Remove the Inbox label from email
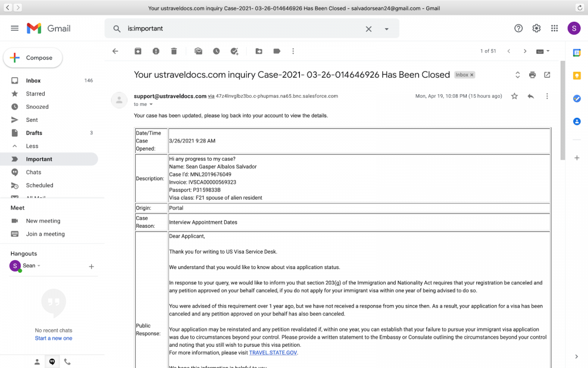588x368 pixels. 472,75
